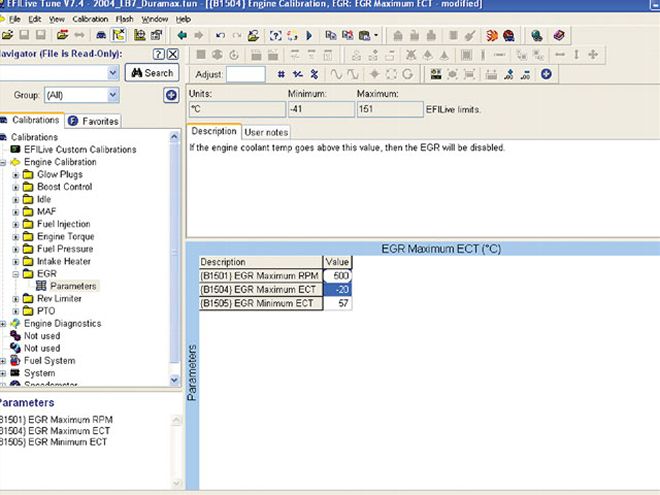
Task: Click the increase decimal places icon
Action: (509, 75)
